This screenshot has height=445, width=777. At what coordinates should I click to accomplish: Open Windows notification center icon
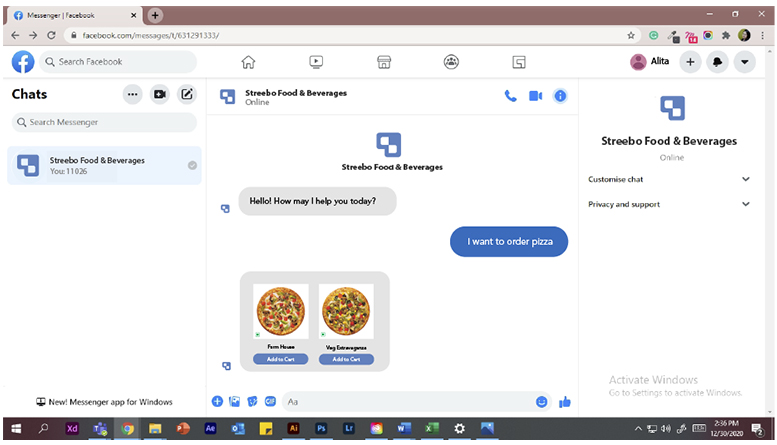[x=757, y=429]
